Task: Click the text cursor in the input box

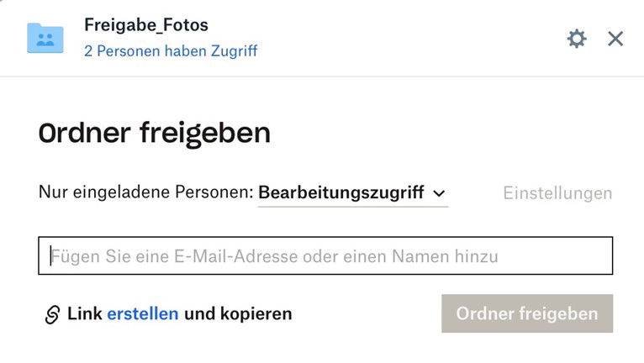Action: (50, 256)
